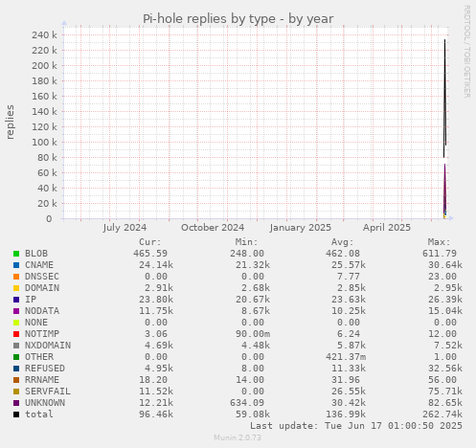
Task: Click the '240 k' y-axis tick label
Action: (44, 34)
